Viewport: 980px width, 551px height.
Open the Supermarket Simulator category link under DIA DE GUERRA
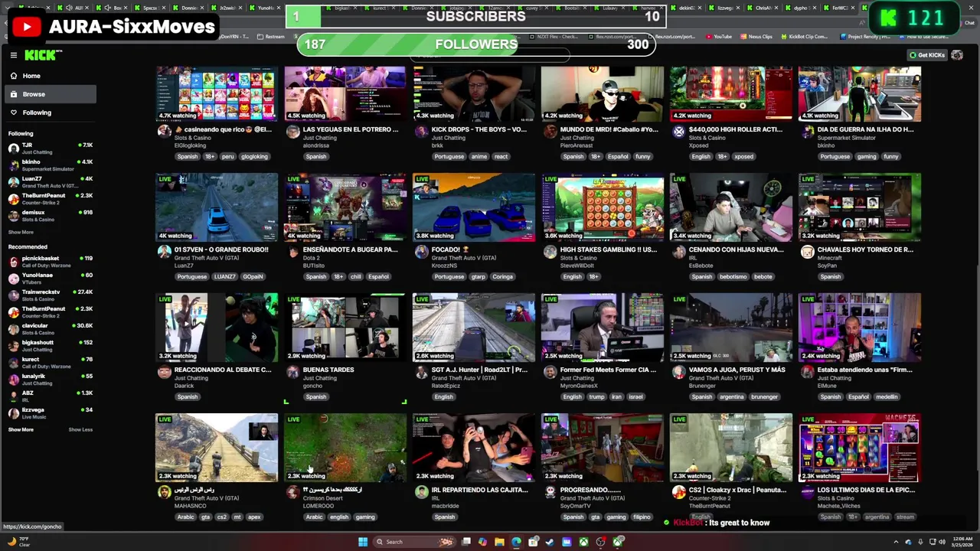(x=847, y=138)
